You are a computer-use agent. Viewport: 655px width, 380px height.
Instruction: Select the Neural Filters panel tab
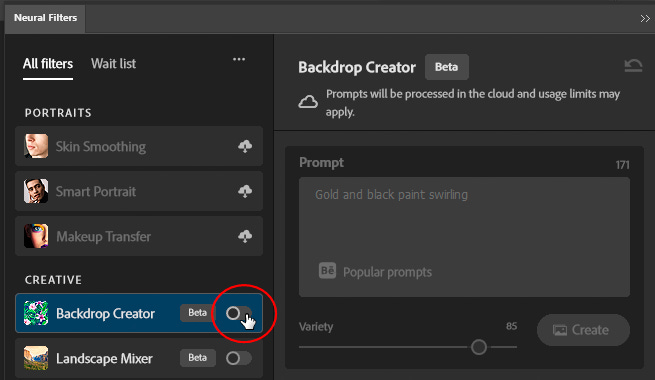[45, 18]
